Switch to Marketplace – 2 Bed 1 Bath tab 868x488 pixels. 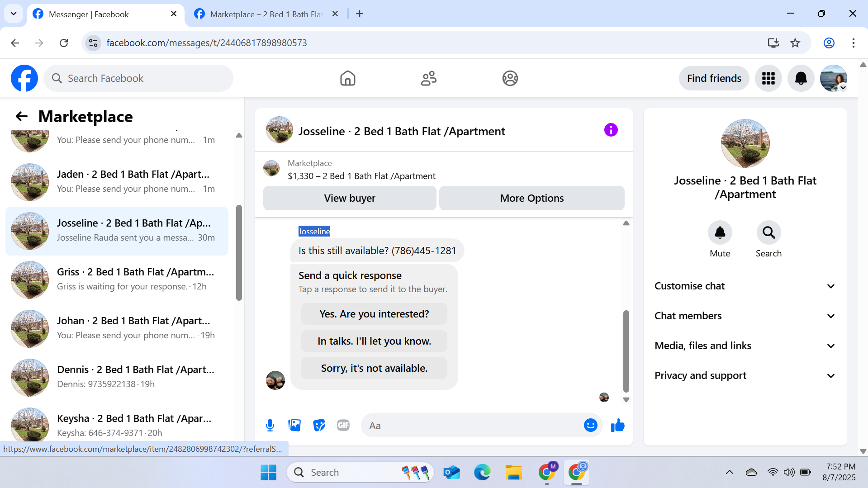(x=267, y=14)
